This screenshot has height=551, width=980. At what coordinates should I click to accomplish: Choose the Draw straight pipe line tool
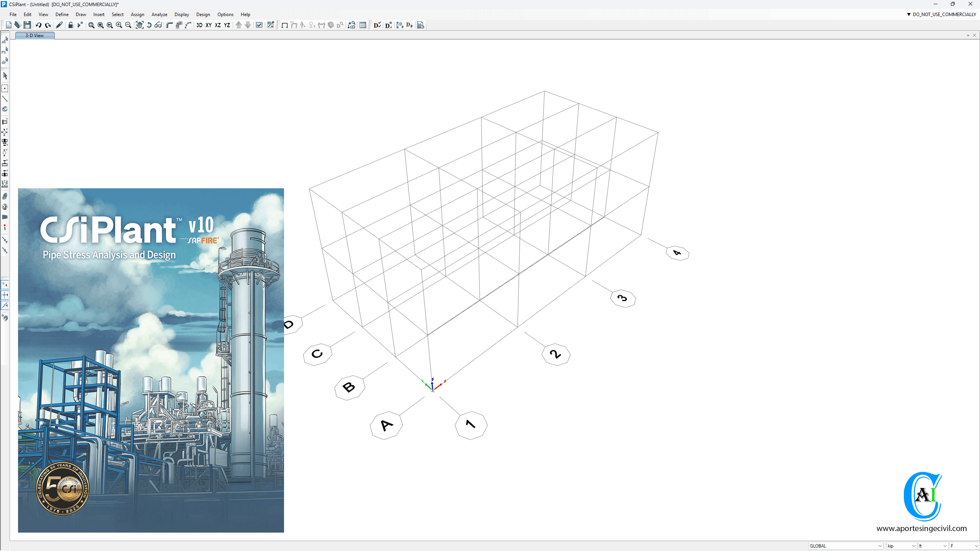click(x=5, y=99)
